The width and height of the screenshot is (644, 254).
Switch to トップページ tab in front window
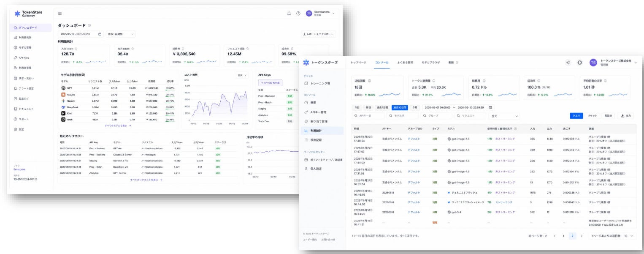[x=359, y=62]
